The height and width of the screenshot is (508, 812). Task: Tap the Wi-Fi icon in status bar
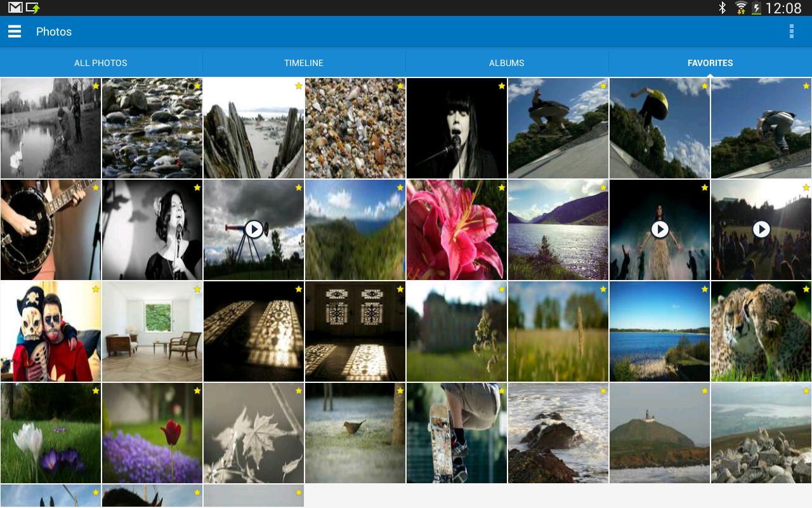(740, 8)
